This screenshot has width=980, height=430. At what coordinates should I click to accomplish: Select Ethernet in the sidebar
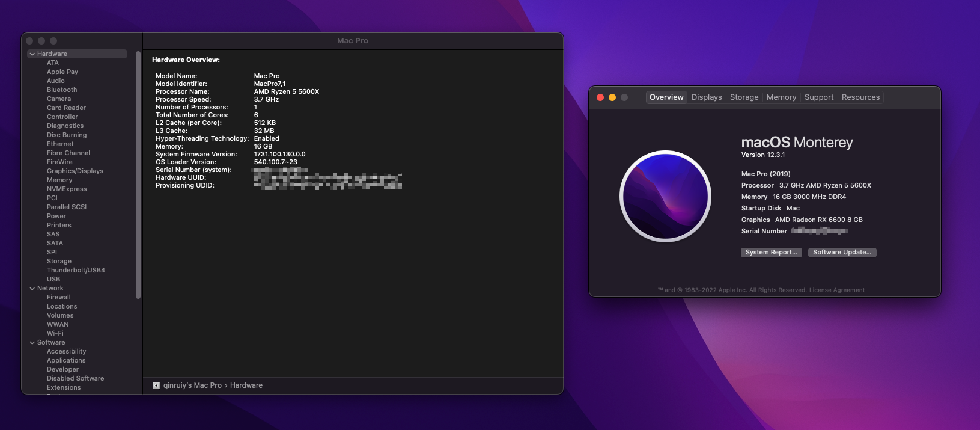coord(60,144)
